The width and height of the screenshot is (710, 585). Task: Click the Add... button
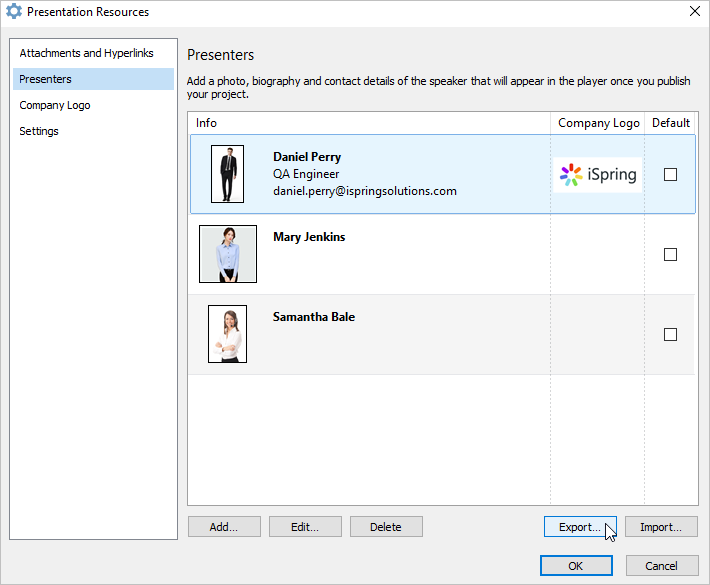[x=224, y=527]
